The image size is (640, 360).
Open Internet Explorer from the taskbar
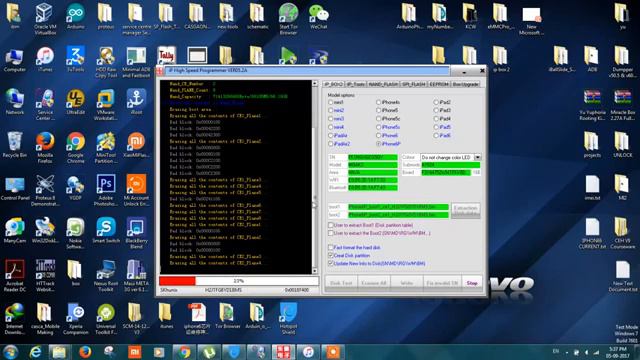(36, 352)
